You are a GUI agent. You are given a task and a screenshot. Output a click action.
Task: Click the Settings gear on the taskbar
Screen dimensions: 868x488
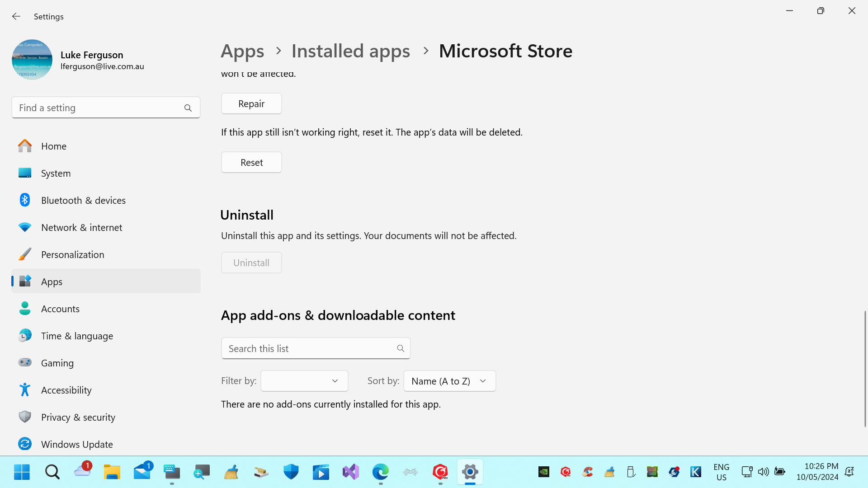click(x=470, y=472)
